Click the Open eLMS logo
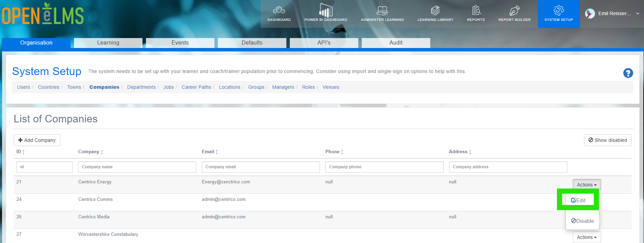644x243 pixels. (43, 14)
